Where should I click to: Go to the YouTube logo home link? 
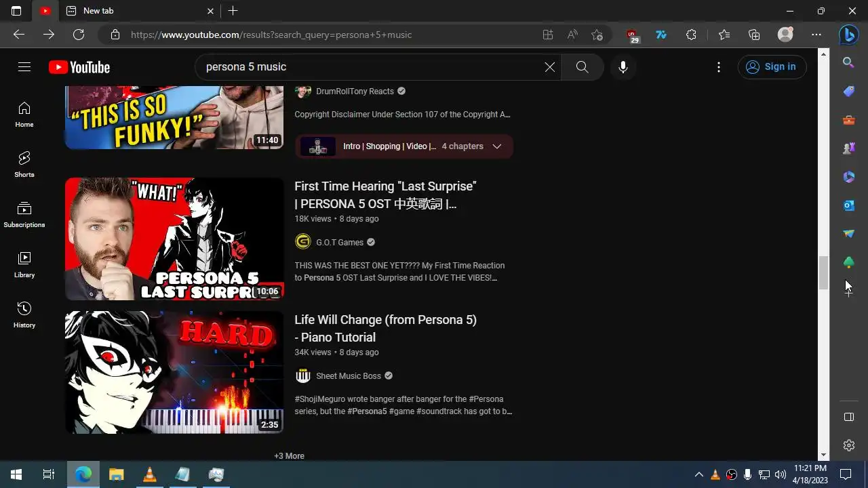pos(79,67)
